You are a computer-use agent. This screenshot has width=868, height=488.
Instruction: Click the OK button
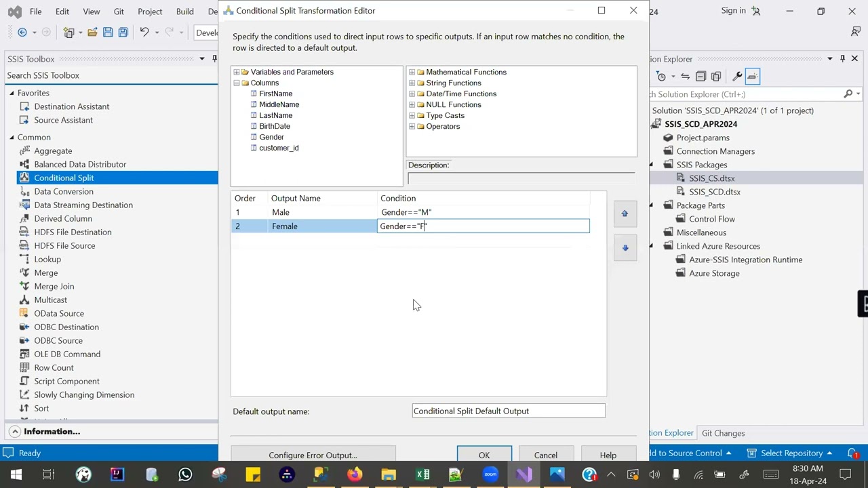[484, 454]
